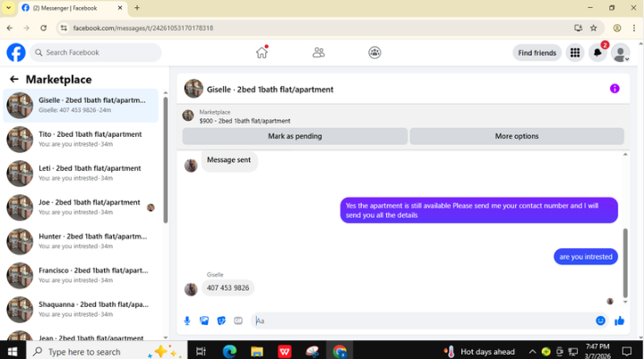The height and width of the screenshot is (359, 644).
Task: Open the emoji picker
Action: click(x=600, y=321)
